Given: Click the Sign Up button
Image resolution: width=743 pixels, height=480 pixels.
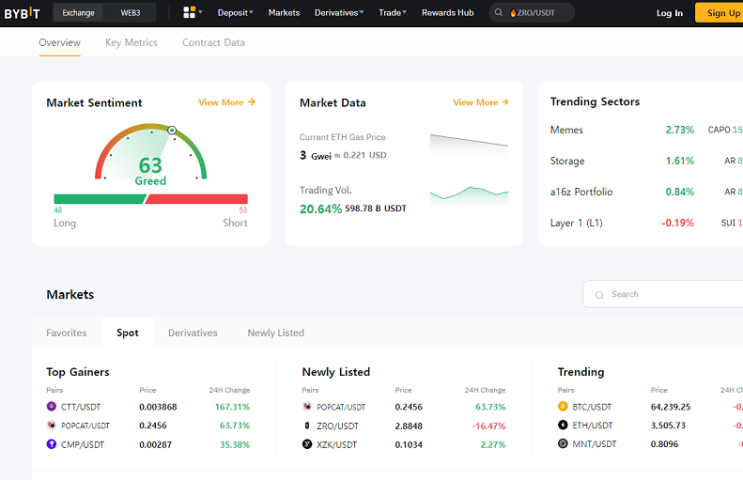Looking at the screenshot, I should pyautogui.click(x=720, y=13).
